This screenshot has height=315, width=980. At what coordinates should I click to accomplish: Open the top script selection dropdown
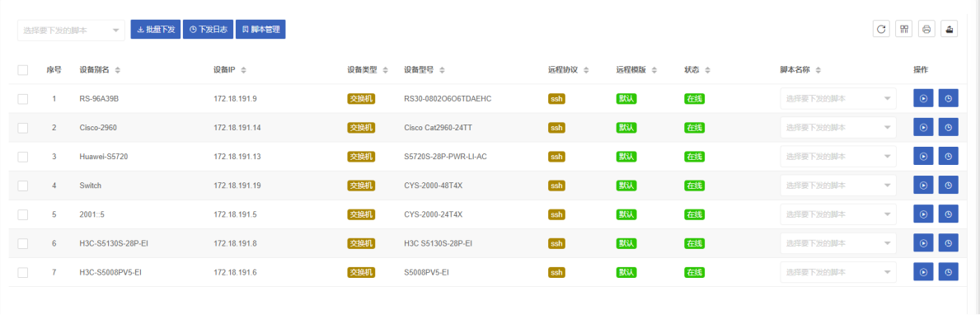point(71,30)
